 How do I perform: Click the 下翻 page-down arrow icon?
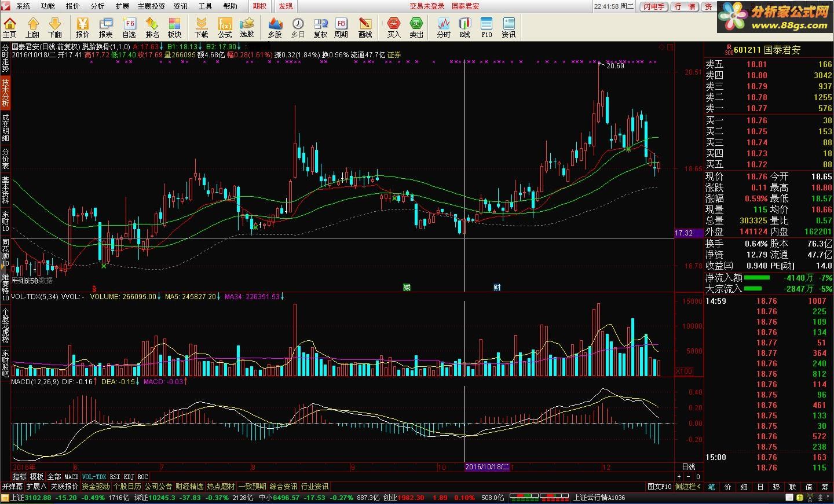54,27
